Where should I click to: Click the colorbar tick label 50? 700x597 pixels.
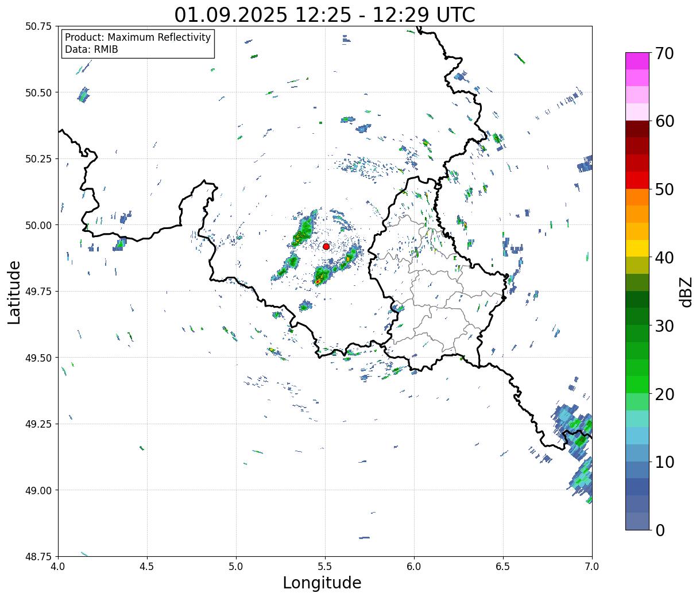(x=664, y=189)
